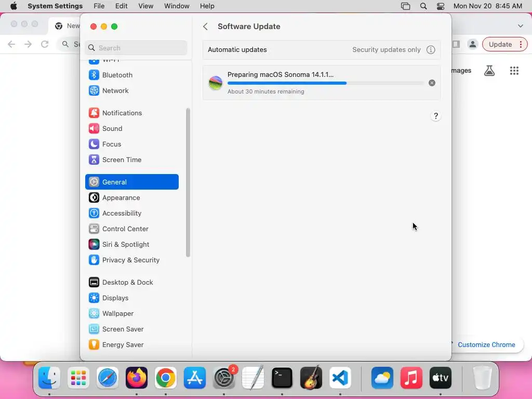Open Launchpad from the Dock

coord(78,378)
